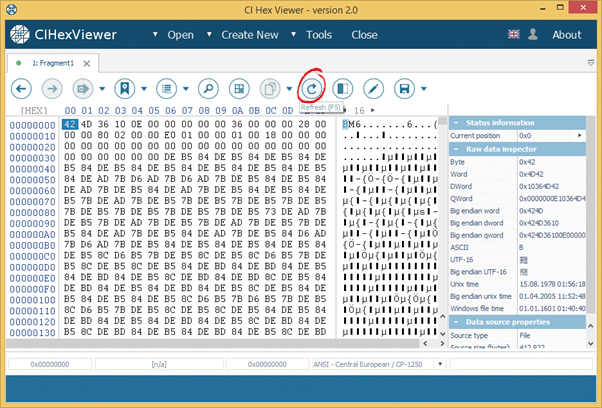Collapse the Raw data inspector section
This screenshot has height=408, width=602.
(456, 149)
